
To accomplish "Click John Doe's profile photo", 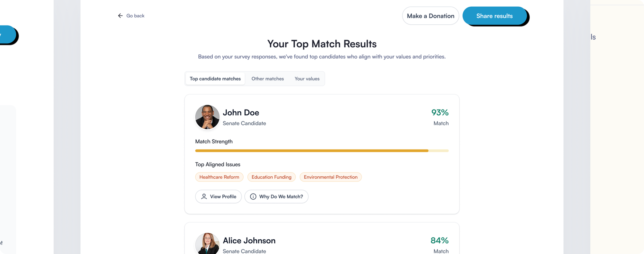I will [207, 117].
